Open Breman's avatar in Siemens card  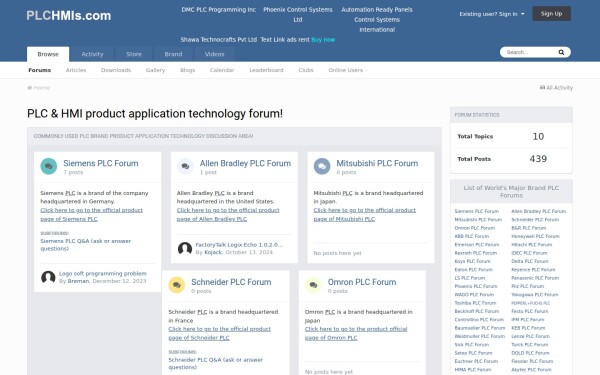click(48, 277)
